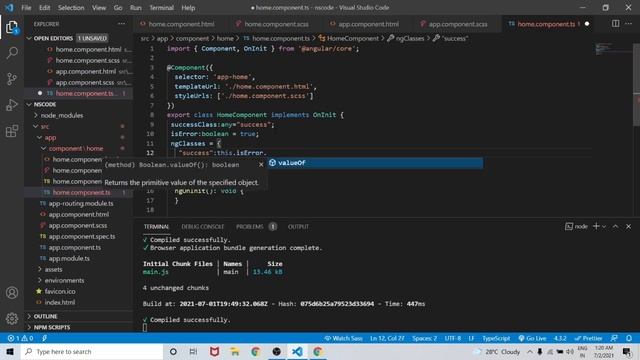Click the feedback icon in status bar
Image resolution: width=640 pixels, height=360 pixels.
[614, 338]
